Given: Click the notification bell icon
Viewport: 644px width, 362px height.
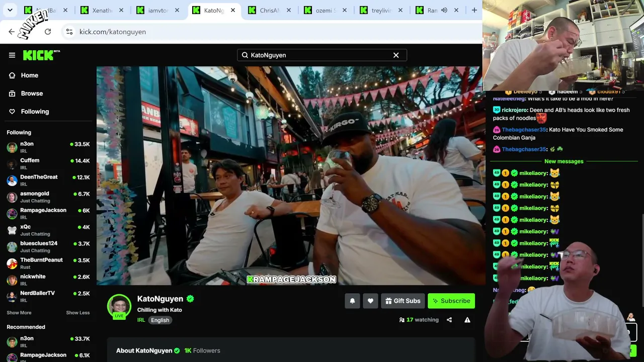Looking at the screenshot, I should tap(352, 301).
